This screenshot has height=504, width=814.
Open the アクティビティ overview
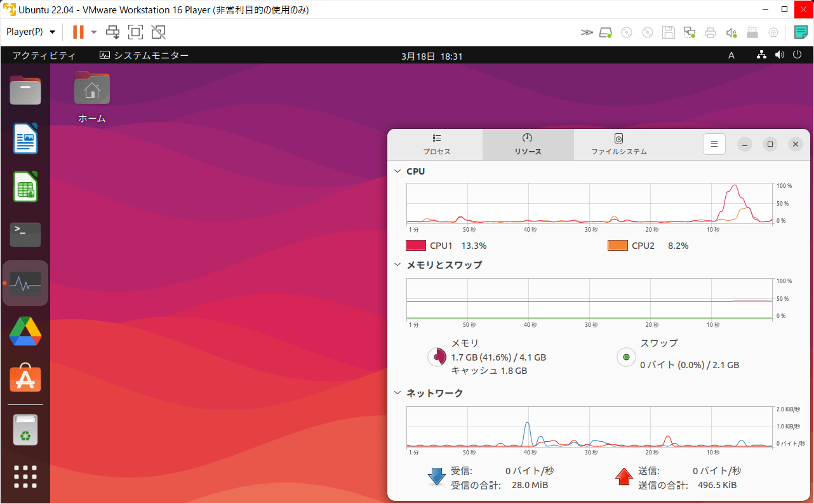(x=44, y=56)
